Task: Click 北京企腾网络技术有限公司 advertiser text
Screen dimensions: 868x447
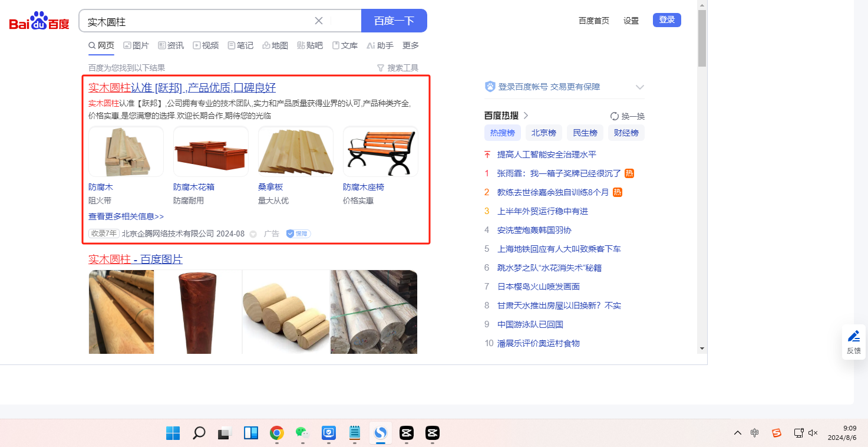Action: point(168,234)
